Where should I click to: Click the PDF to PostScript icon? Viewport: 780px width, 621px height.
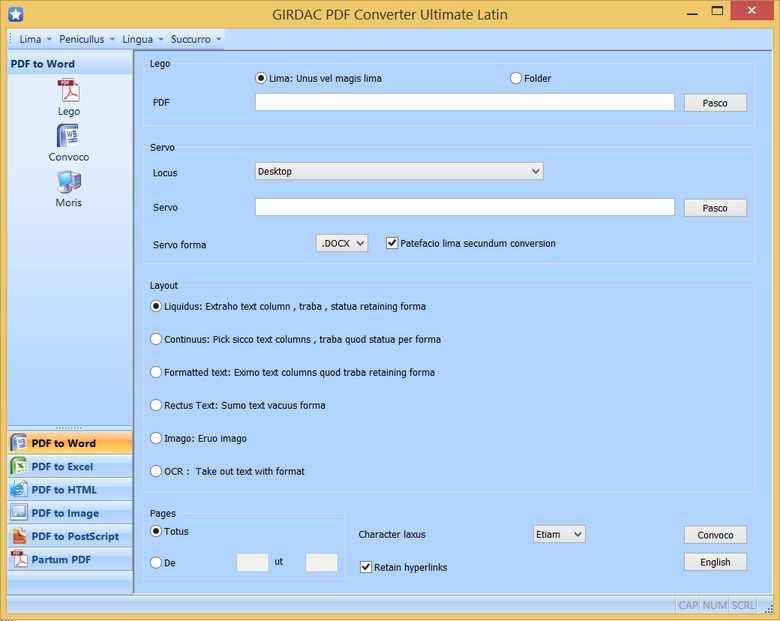pyautogui.click(x=19, y=536)
